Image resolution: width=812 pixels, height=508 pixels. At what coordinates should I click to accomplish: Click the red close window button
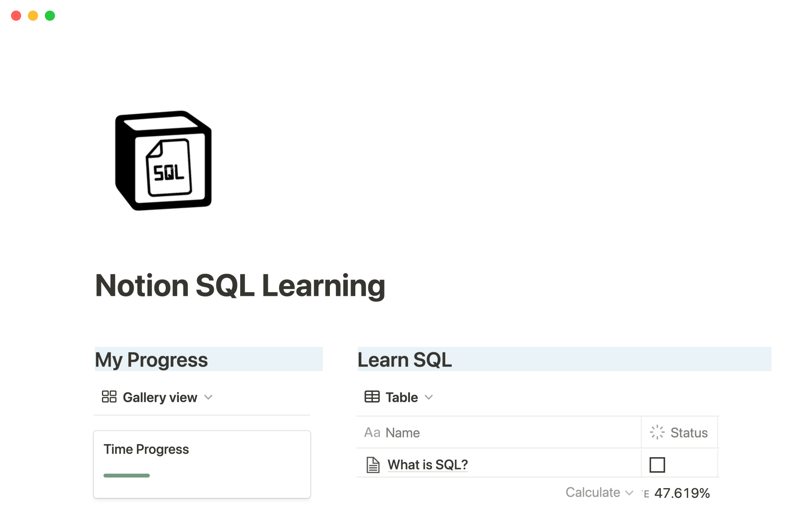(x=16, y=16)
